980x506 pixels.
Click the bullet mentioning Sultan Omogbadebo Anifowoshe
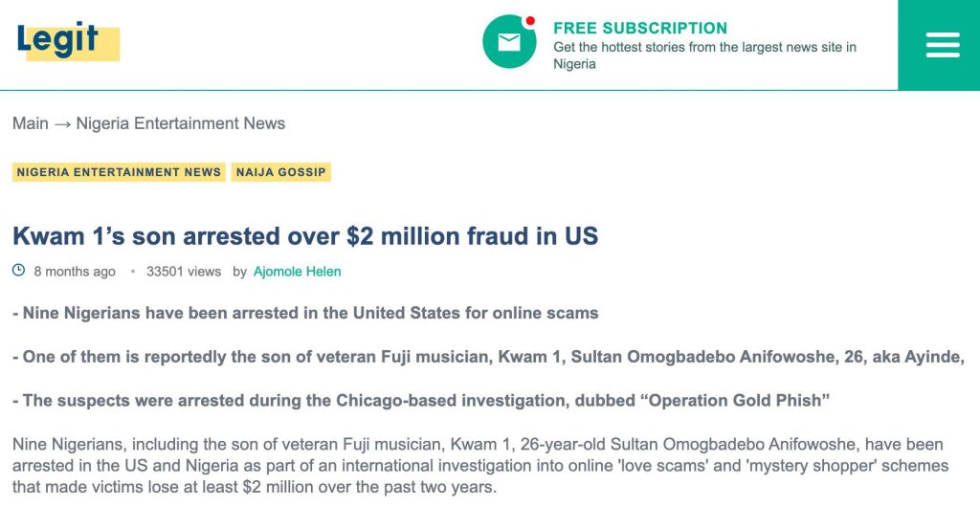(488, 357)
